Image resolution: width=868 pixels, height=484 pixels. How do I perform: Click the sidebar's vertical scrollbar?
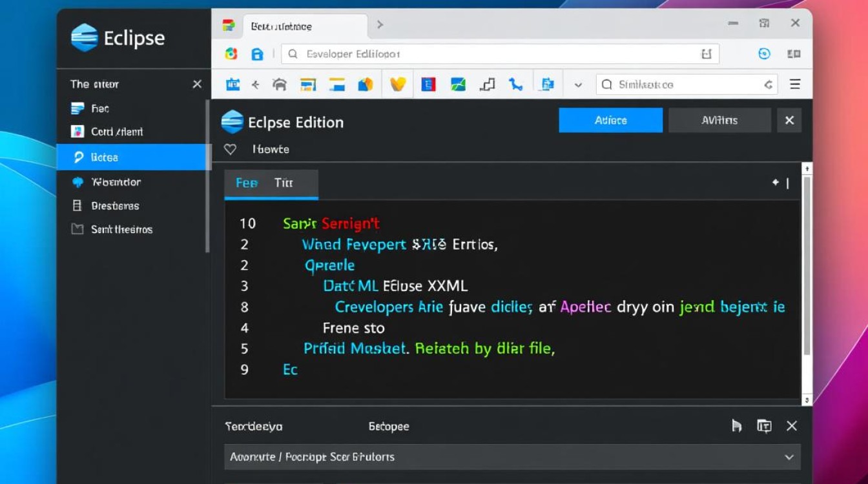coord(207,176)
